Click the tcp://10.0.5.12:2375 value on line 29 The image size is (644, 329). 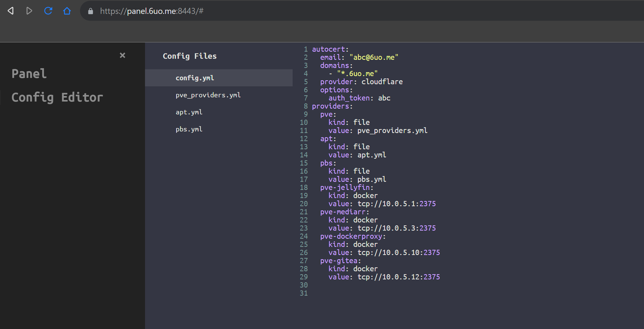click(399, 277)
